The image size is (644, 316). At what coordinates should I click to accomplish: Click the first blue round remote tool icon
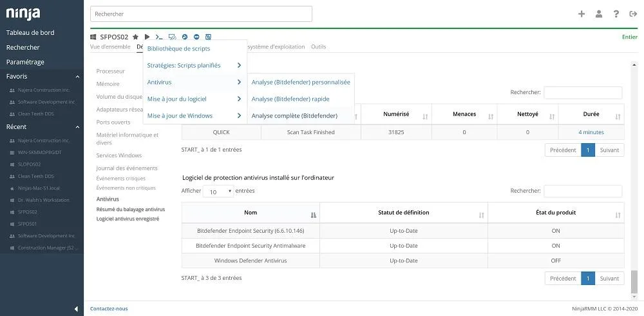click(185, 37)
